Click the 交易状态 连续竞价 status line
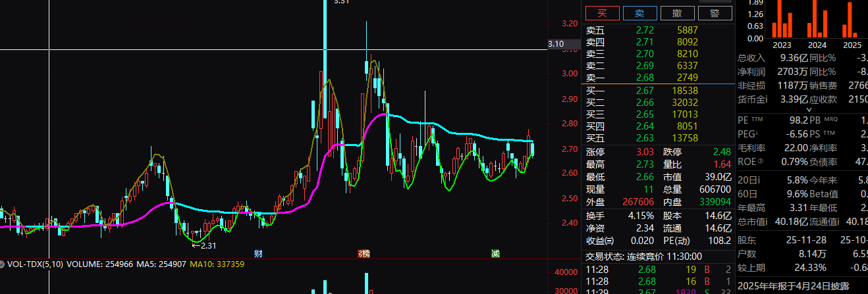This screenshot has width=868, height=294. [x=643, y=257]
